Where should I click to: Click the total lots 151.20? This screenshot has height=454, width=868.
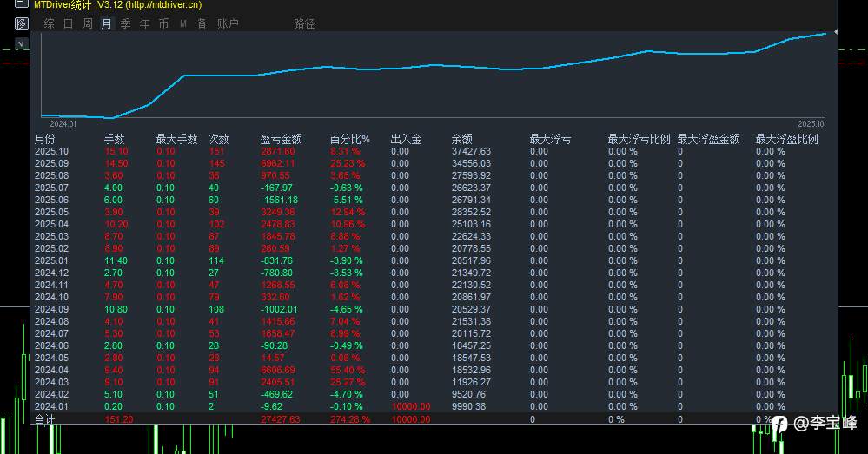click(119, 419)
